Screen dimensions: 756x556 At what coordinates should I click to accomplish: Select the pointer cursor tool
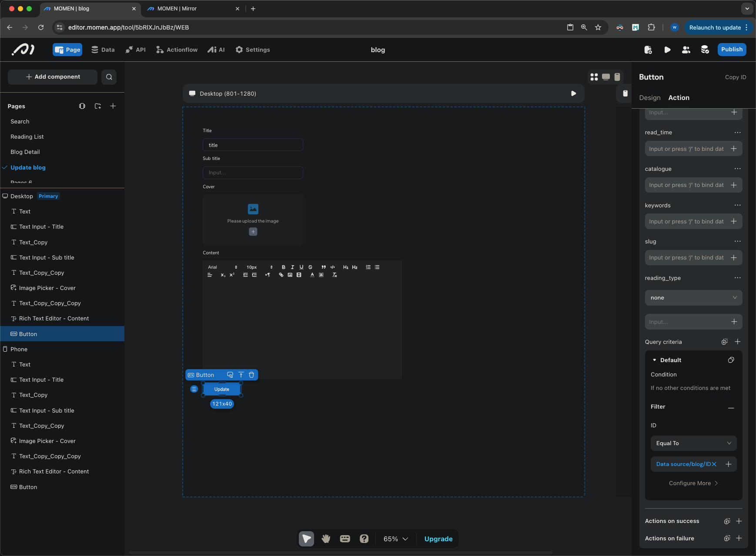click(306, 539)
